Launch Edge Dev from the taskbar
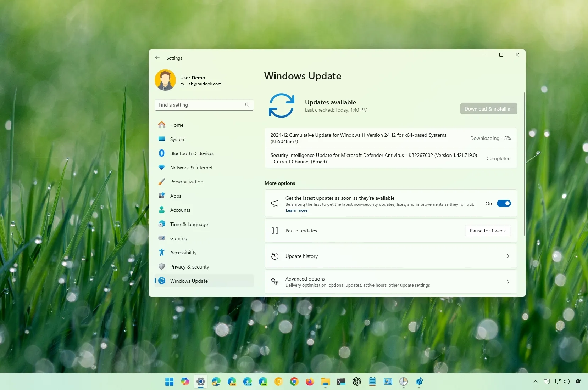Viewport: 588px width, 390px height. (263, 381)
